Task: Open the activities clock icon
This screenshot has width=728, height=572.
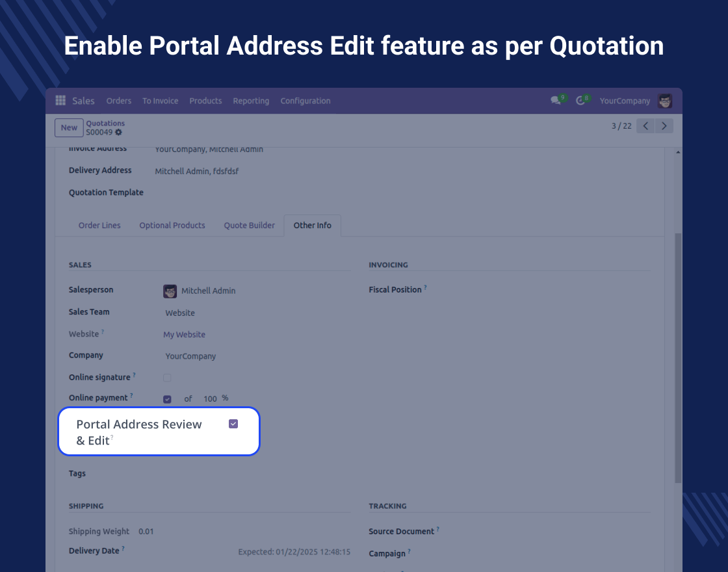Action: [580, 100]
